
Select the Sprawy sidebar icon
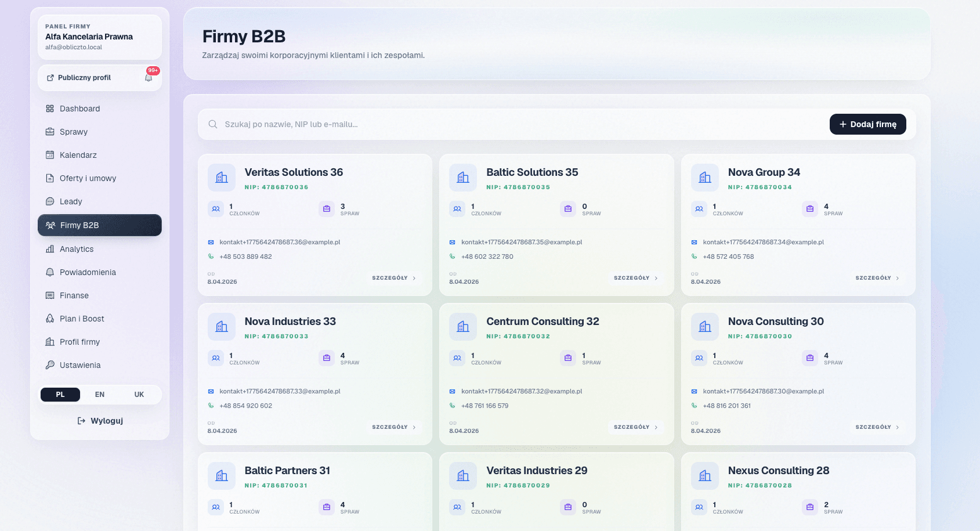pyautogui.click(x=50, y=132)
